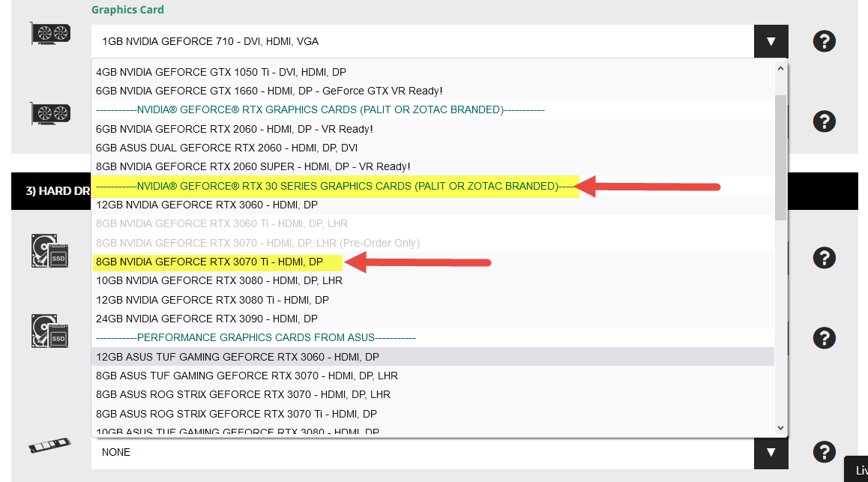Click the 3) HARD DR section heading
Image resolution: width=868 pixels, height=482 pixels.
click(58, 191)
